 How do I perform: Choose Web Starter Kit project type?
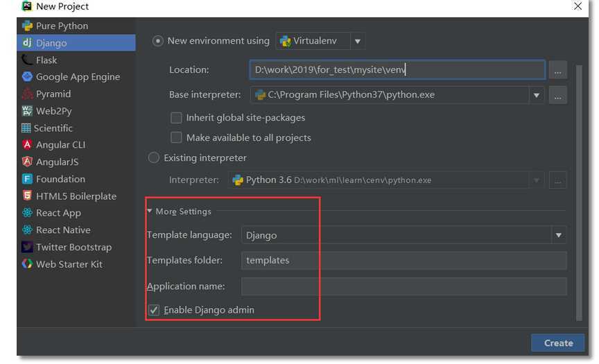76,264
